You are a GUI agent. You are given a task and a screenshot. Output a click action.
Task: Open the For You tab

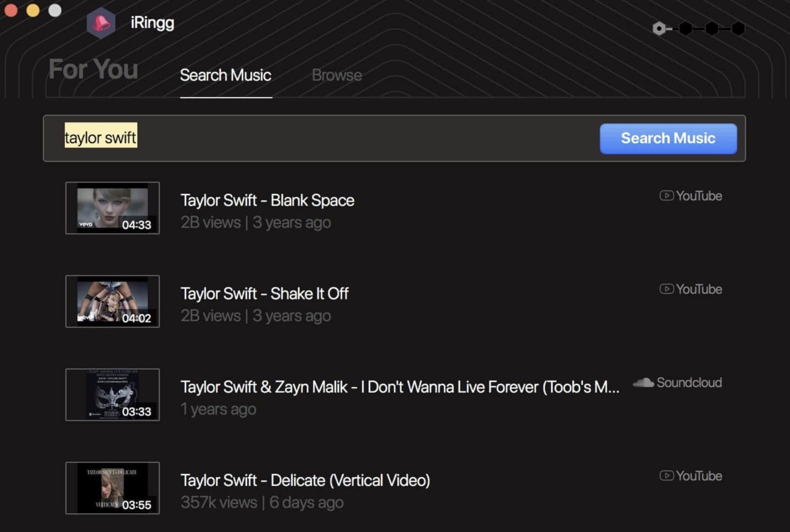(x=93, y=69)
